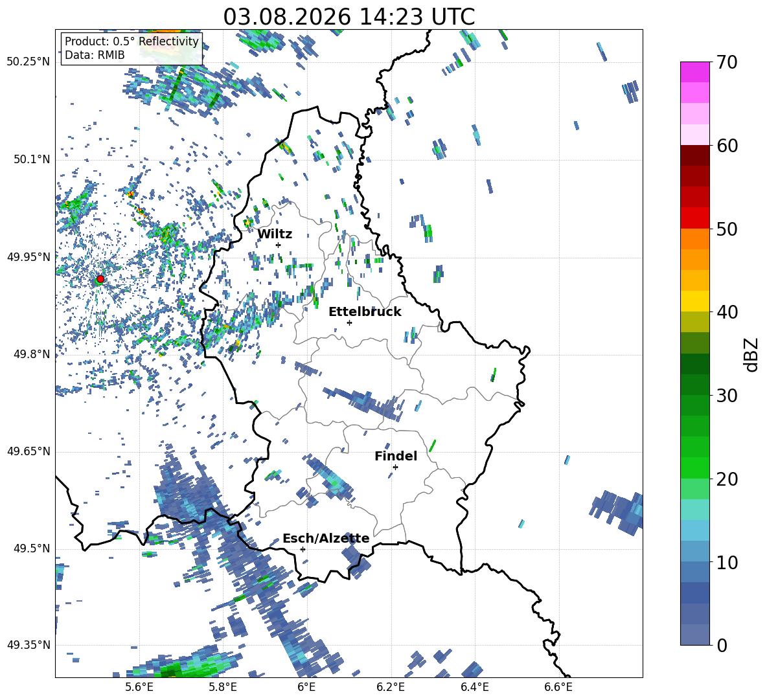Select the Esch/Alzette city label
The height and width of the screenshot is (700, 767).
[326, 538]
